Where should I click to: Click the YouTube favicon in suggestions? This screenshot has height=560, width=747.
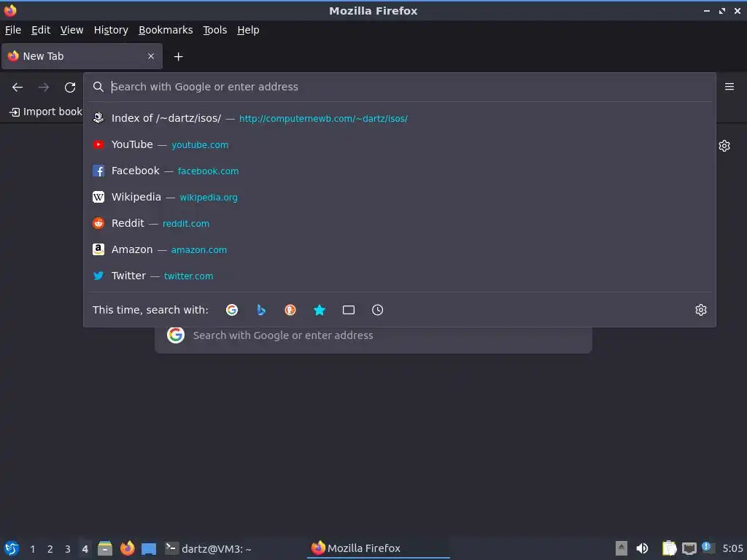(98, 144)
